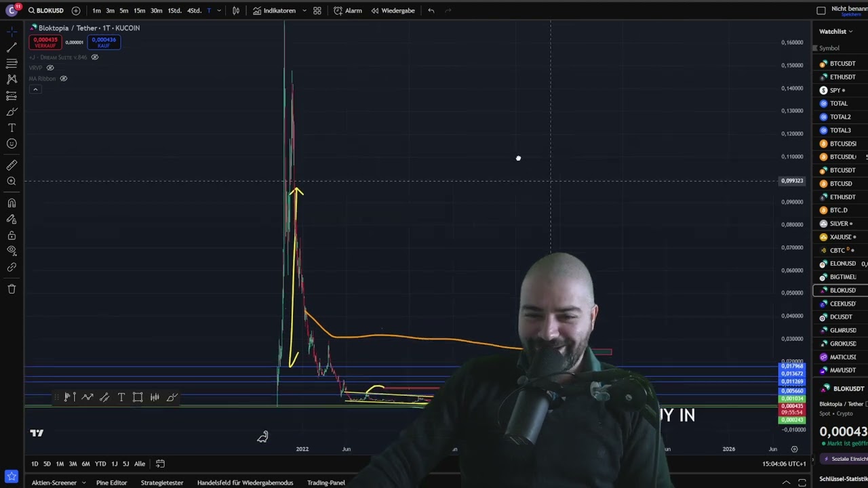Image resolution: width=868 pixels, height=488 pixels.
Task: Set range to 1D
Action: click(x=35, y=464)
